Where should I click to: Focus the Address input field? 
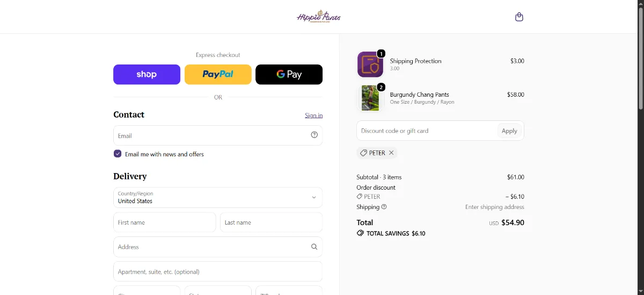tap(218, 247)
